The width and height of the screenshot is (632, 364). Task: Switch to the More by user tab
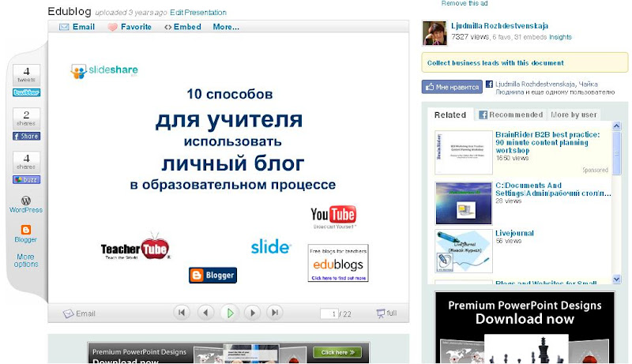574,114
